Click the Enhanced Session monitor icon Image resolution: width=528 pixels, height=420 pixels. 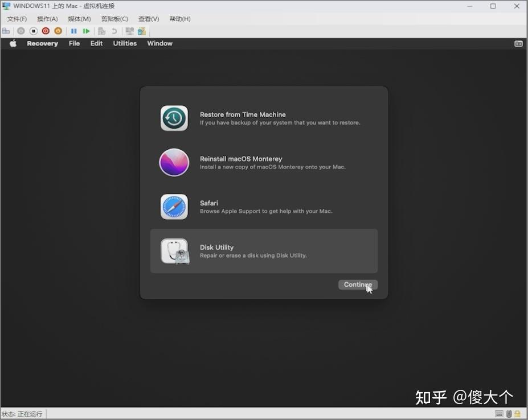tap(130, 31)
